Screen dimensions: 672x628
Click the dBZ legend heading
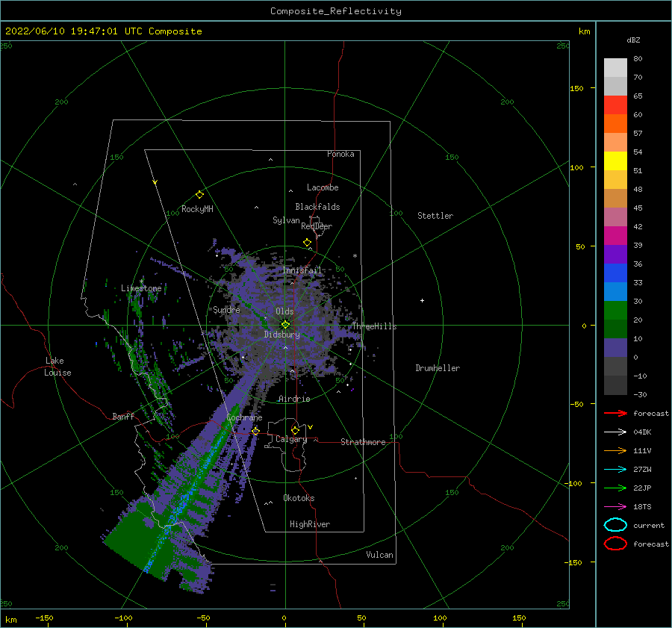[633, 40]
